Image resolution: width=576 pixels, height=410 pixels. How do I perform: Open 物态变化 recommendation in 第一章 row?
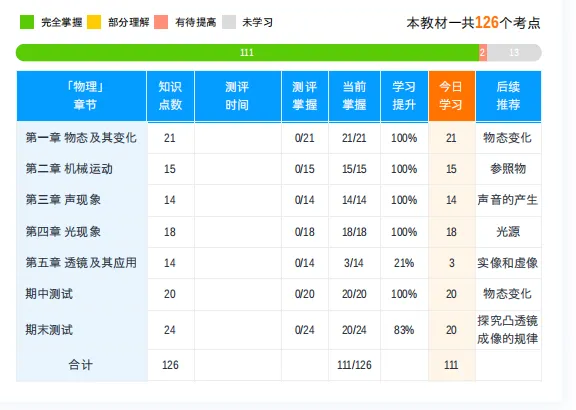click(x=507, y=138)
